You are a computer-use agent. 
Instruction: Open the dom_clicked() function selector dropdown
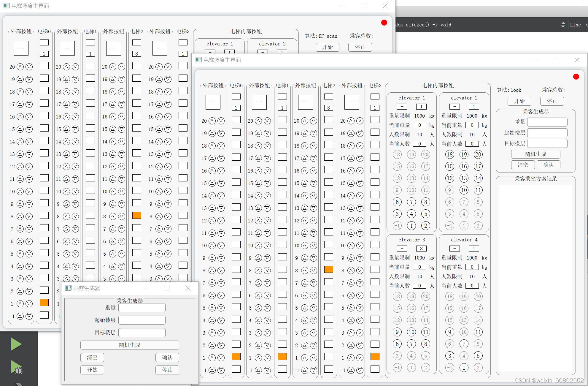pos(423,25)
